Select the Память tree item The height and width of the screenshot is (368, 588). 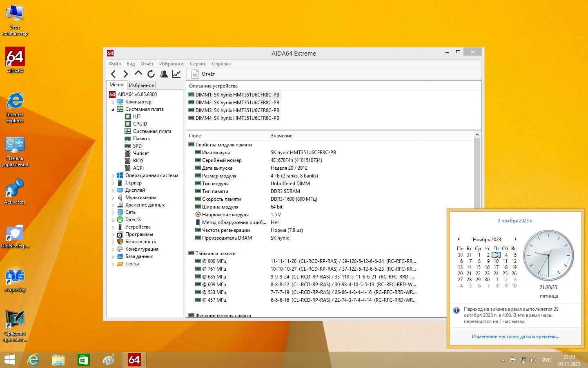point(141,139)
